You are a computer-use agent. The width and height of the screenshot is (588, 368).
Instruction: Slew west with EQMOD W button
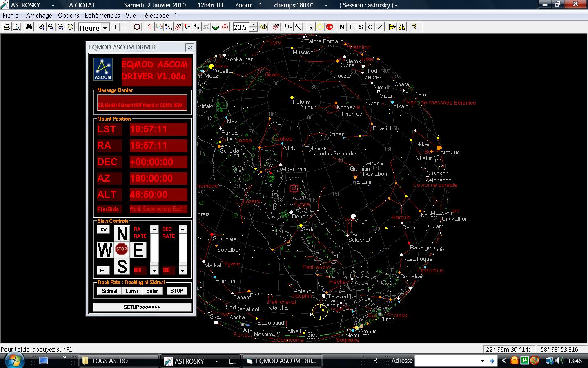tap(105, 249)
